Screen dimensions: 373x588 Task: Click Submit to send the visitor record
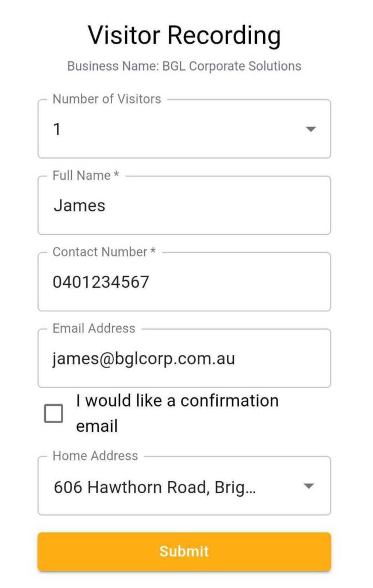click(x=184, y=551)
